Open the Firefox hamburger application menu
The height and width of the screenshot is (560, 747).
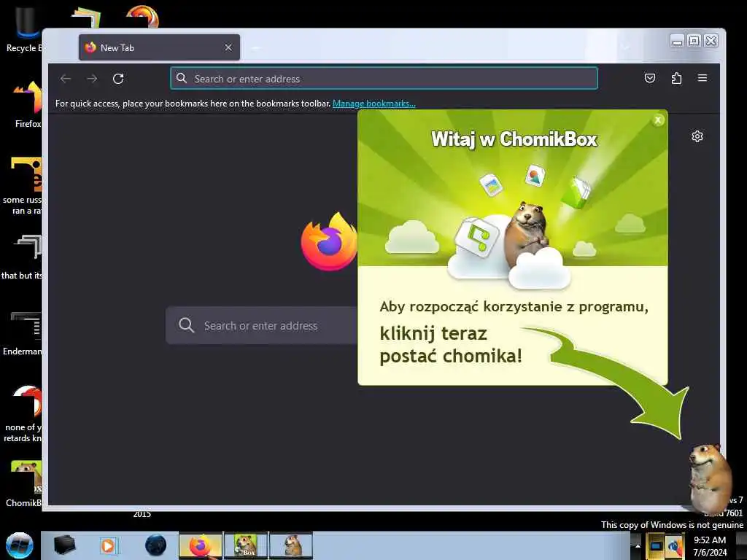703,78
